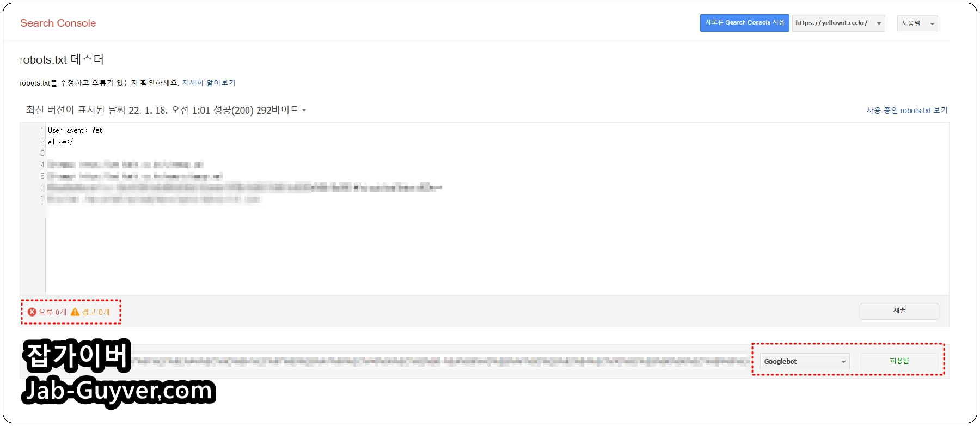Image resolution: width=980 pixels, height=426 pixels.
Task: Click line number 4 in editor gutter
Action: (x=42, y=165)
